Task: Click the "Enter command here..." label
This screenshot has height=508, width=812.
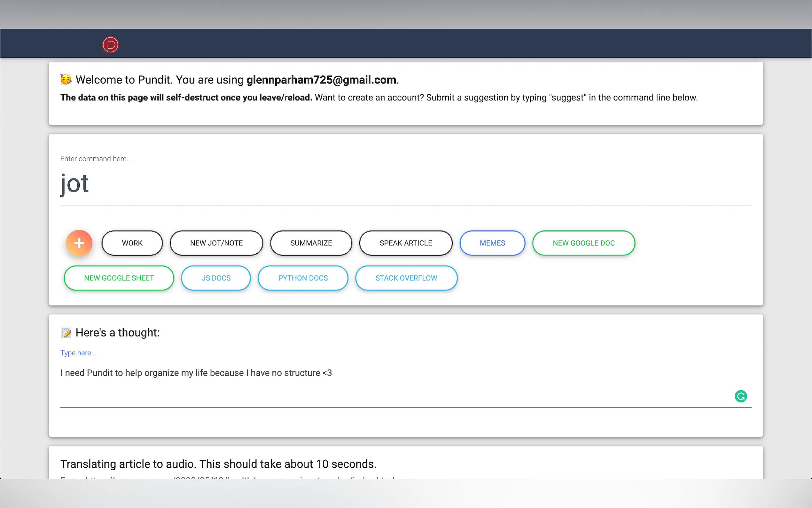Action: 96,159
